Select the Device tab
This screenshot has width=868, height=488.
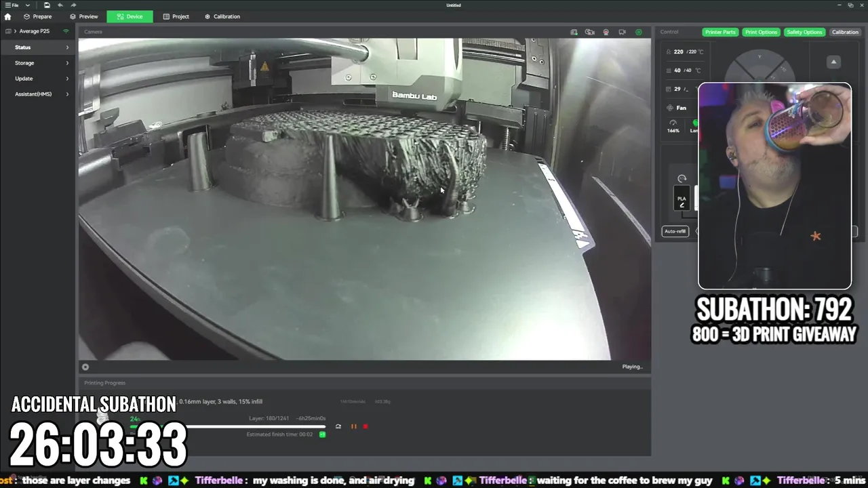pos(130,16)
